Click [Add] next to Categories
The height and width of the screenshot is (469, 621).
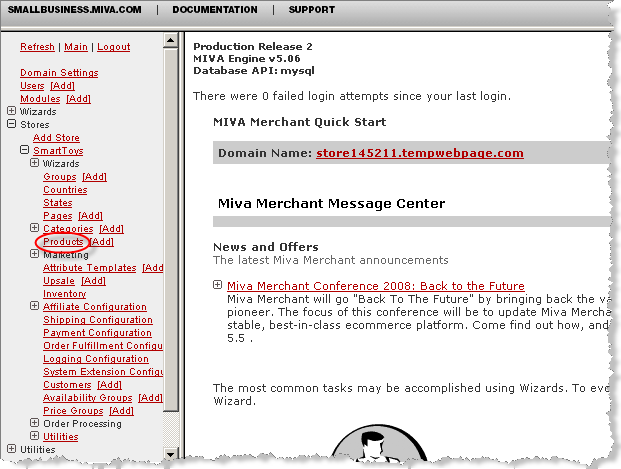point(111,229)
